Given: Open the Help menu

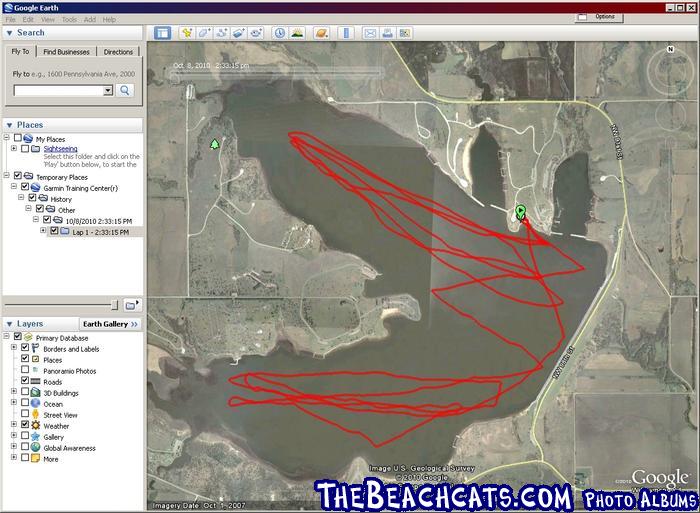Looking at the screenshot, I should click(109, 20).
